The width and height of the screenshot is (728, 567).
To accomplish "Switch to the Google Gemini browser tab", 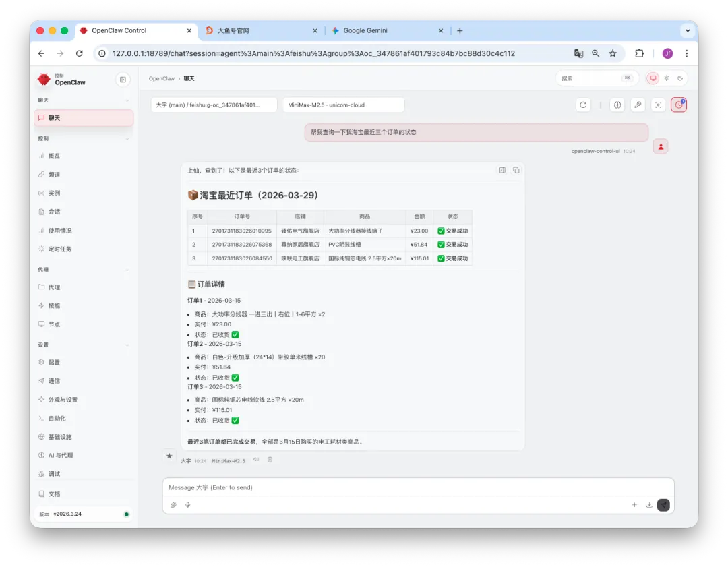I will pyautogui.click(x=387, y=30).
